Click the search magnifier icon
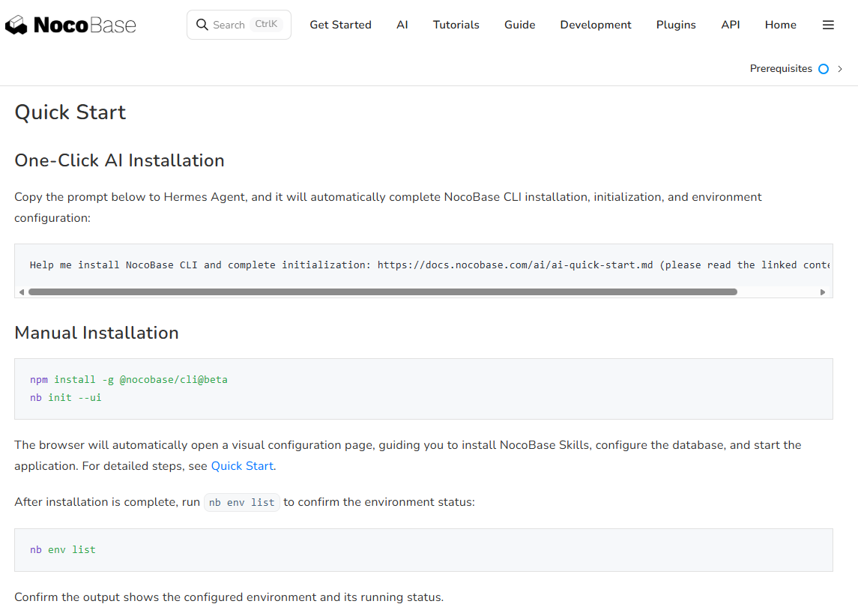Image resolution: width=858 pixels, height=616 pixels. click(202, 25)
